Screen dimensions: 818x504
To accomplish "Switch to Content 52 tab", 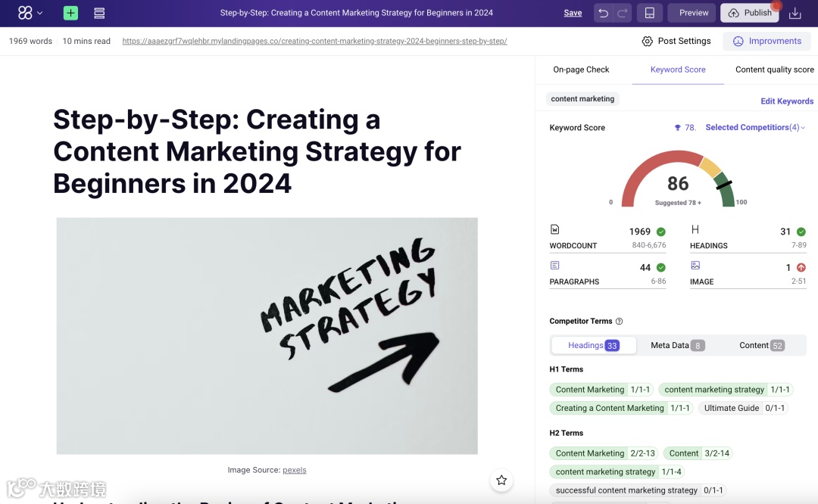I will (762, 345).
